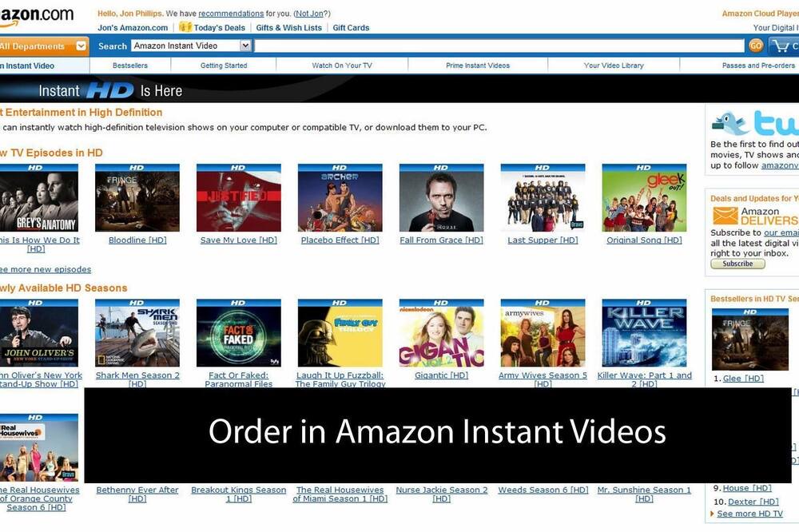
Task: Click into the search text field
Action: (x=499, y=46)
